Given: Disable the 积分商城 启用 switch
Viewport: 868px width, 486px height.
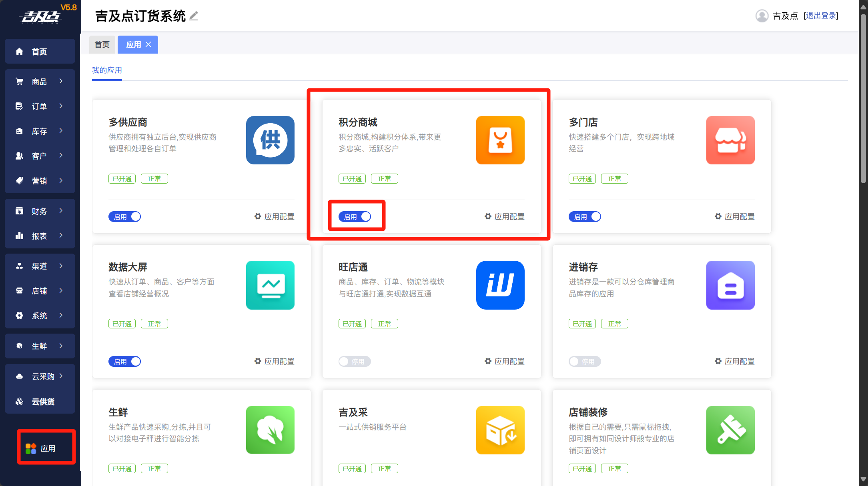Looking at the screenshot, I should click(x=355, y=216).
